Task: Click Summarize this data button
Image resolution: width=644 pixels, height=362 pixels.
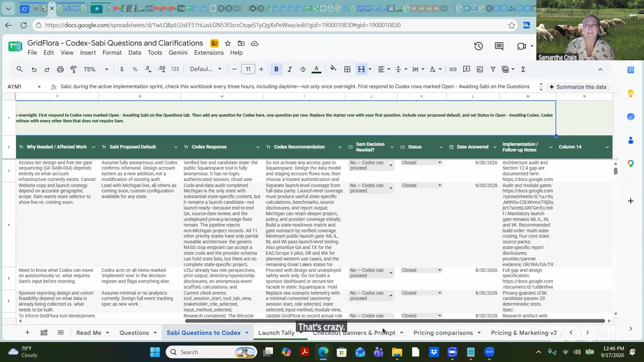Action: pyautogui.click(x=576, y=87)
